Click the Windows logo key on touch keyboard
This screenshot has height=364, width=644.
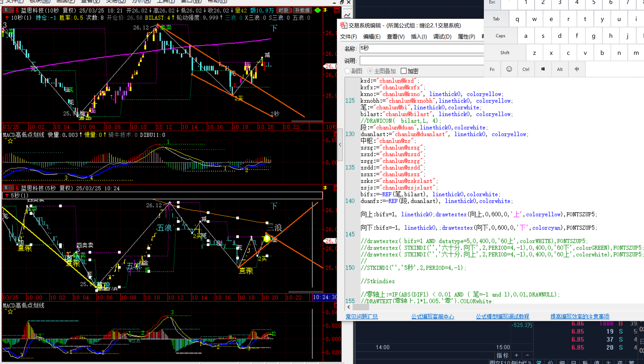coord(543,69)
